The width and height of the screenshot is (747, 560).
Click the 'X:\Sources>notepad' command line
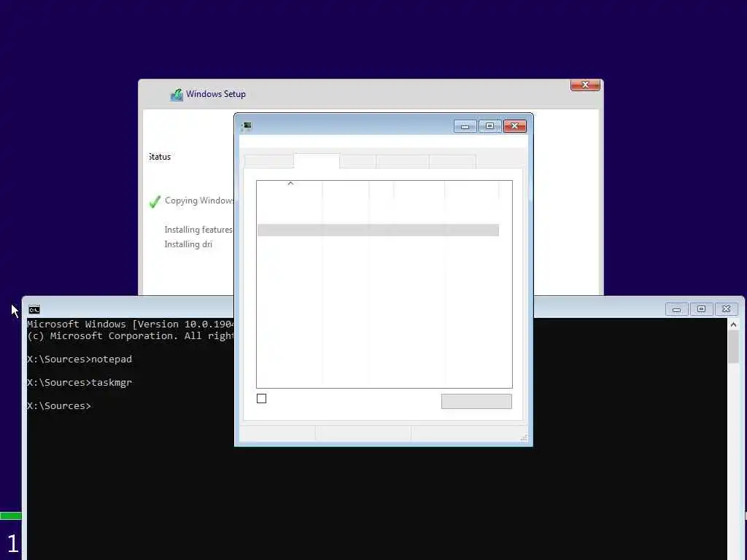coord(80,359)
